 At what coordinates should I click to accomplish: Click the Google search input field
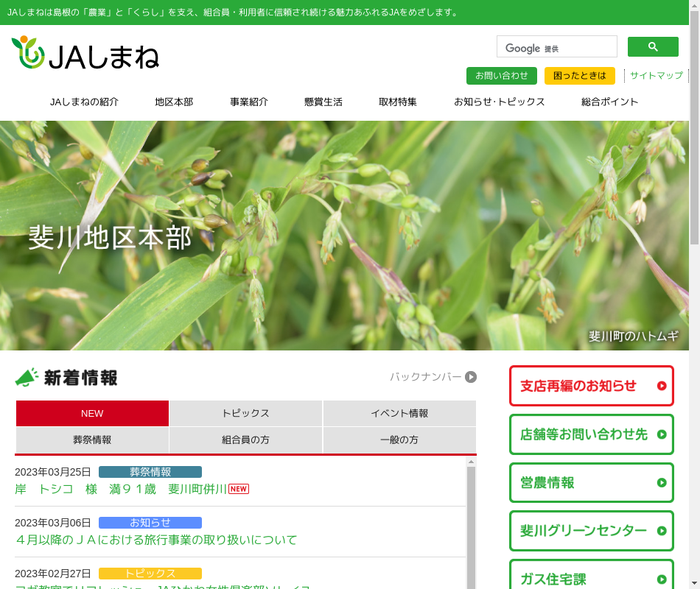[556, 47]
